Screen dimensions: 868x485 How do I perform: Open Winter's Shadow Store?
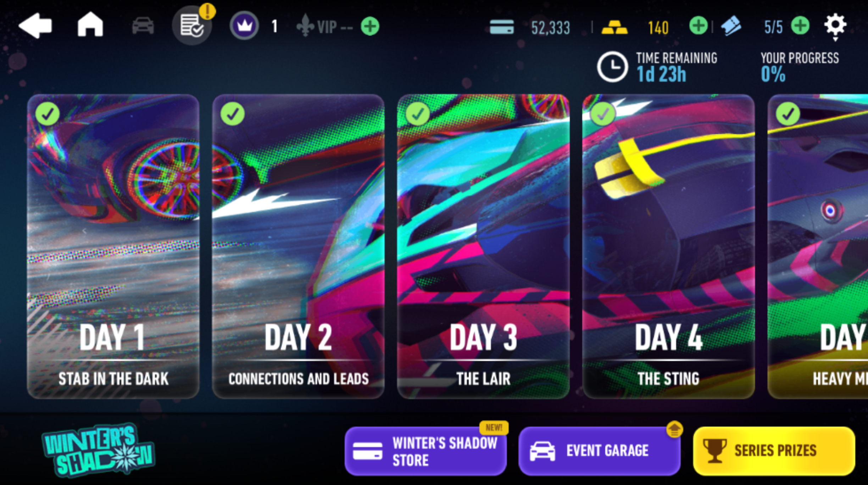pyautogui.click(x=425, y=451)
